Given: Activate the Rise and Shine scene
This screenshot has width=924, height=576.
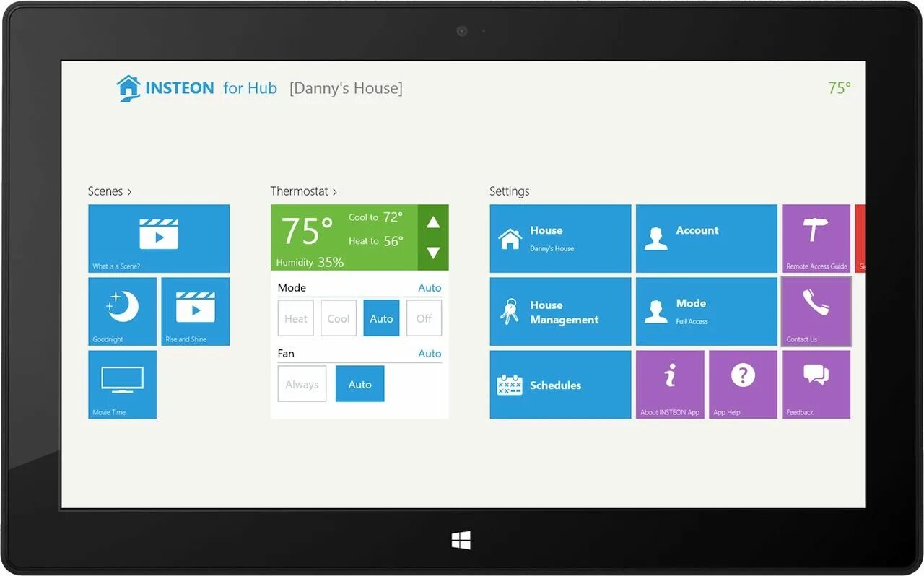Looking at the screenshot, I should pyautogui.click(x=195, y=311).
